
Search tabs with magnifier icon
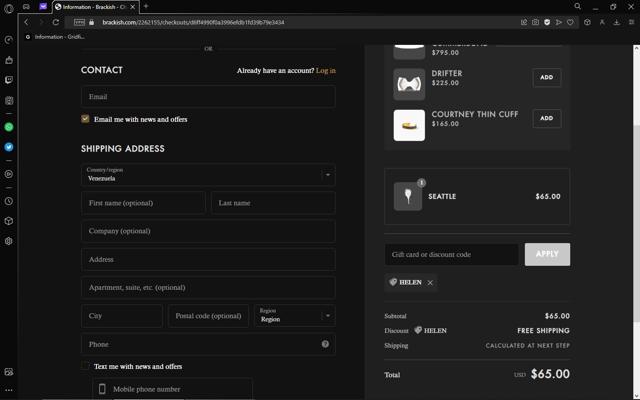[578, 6]
